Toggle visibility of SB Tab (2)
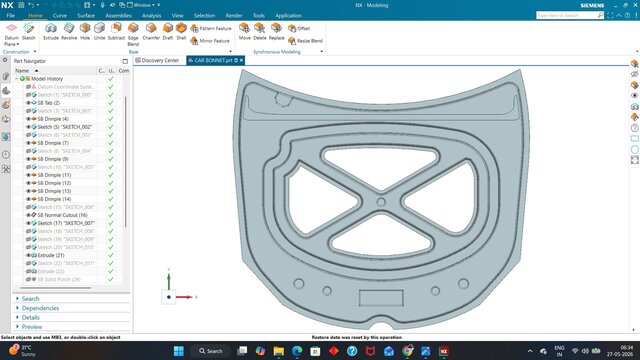 coord(28,103)
